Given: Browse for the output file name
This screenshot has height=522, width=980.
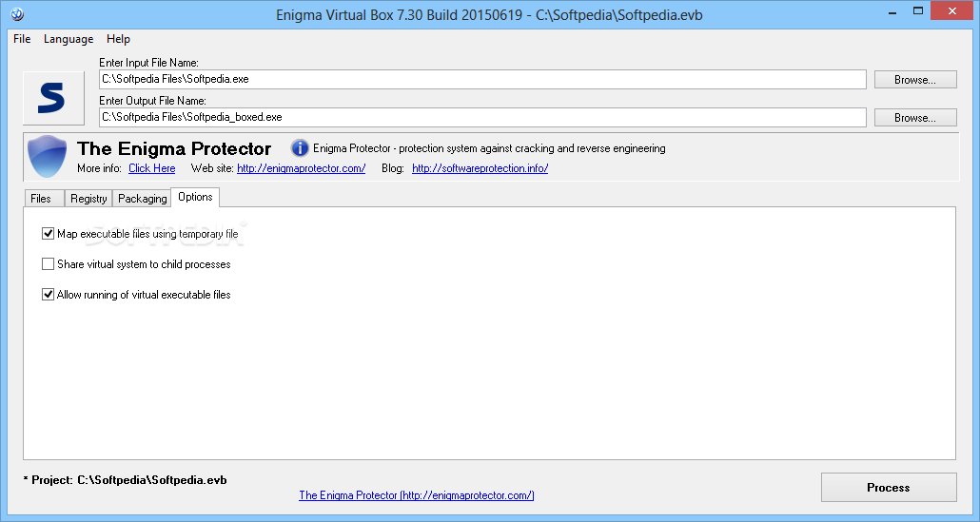Looking at the screenshot, I should [x=915, y=117].
